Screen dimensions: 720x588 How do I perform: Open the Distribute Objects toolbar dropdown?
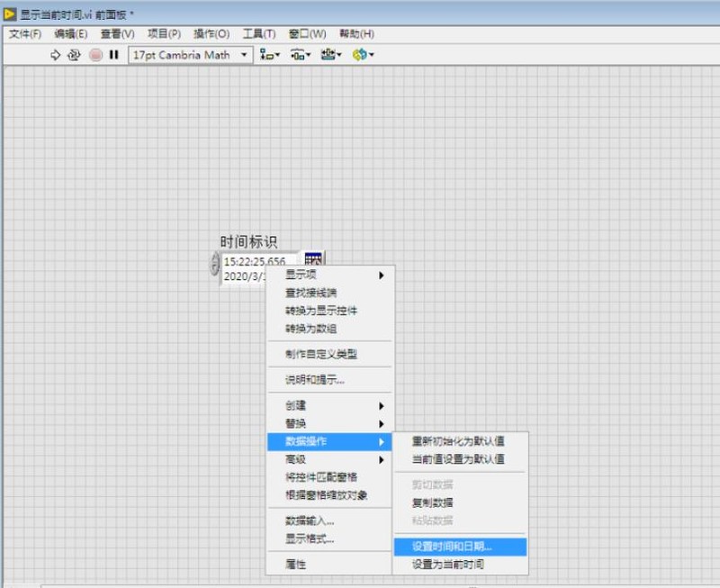(301, 55)
